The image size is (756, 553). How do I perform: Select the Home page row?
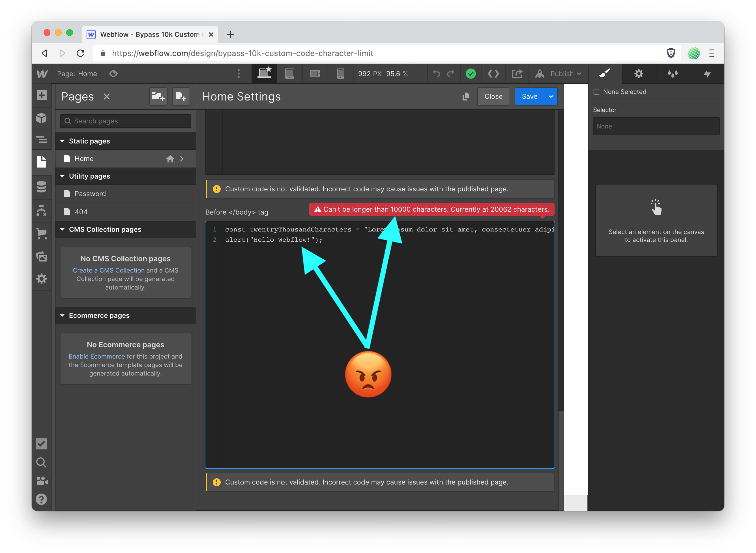tap(126, 159)
